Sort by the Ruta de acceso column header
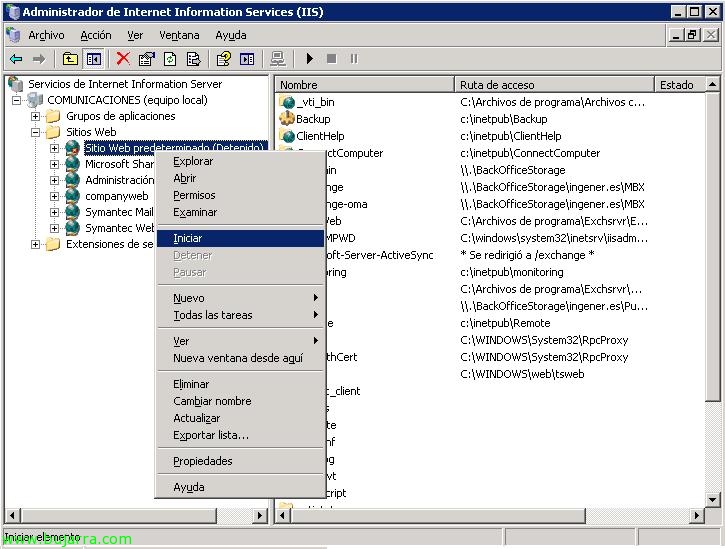Image resolution: width=725 pixels, height=549 pixels. (x=554, y=85)
